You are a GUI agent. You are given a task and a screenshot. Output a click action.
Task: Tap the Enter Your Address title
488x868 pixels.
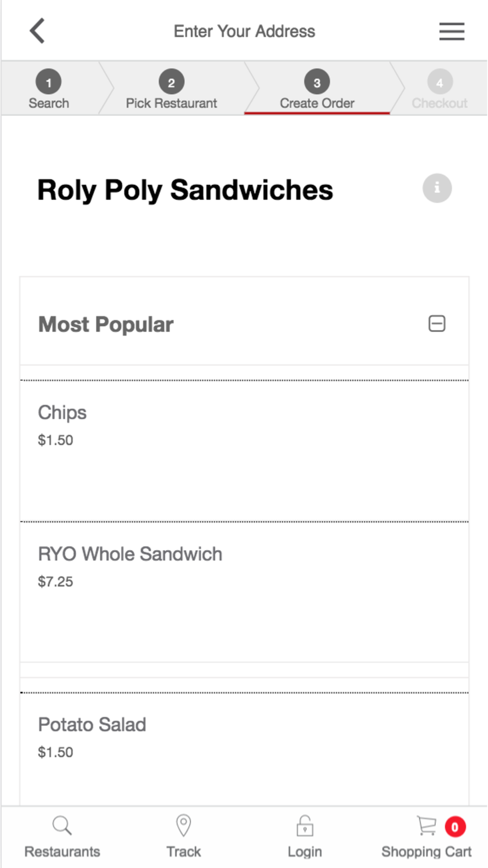coord(244,31)
